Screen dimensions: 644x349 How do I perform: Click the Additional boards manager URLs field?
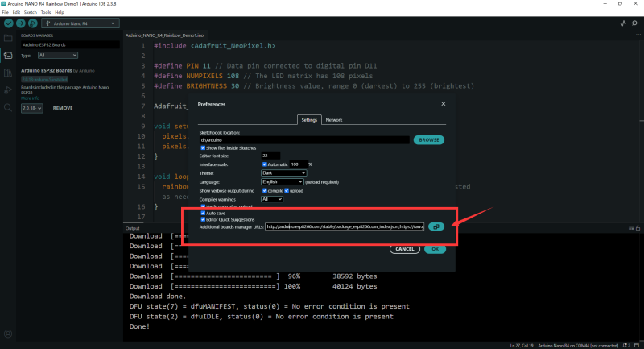click(345, 226)
